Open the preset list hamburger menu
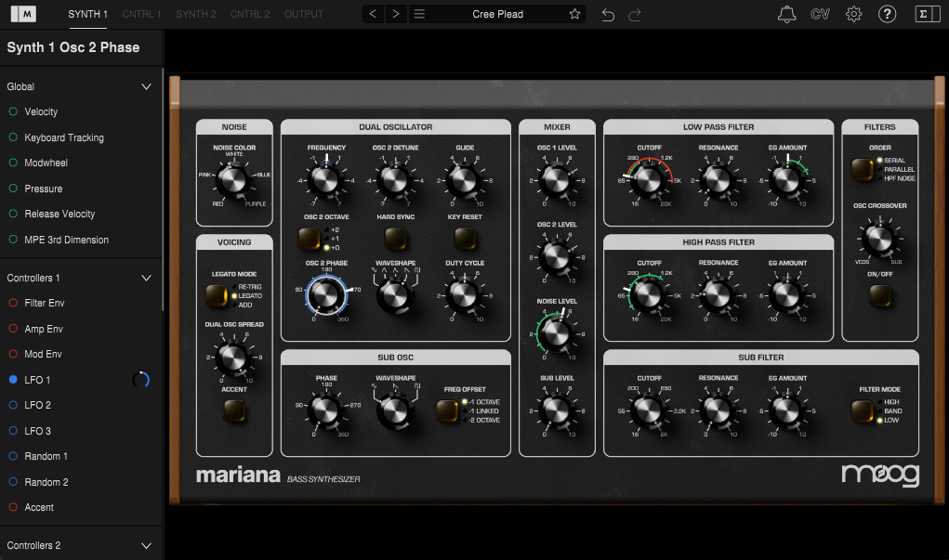The height and width of the screenshot is (560, 949). click(419, 14)
